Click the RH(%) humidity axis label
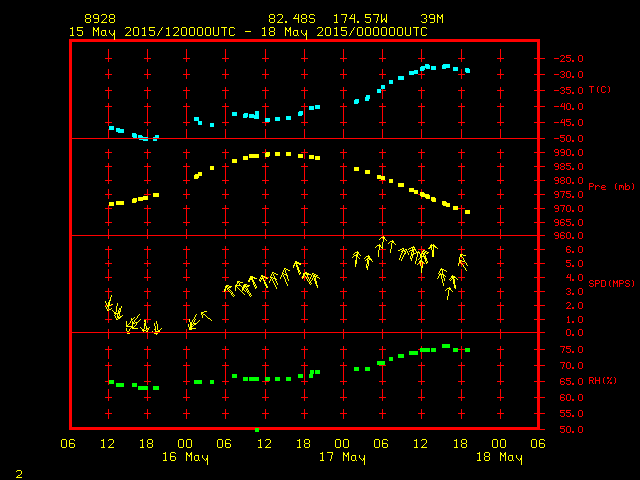The image size is (640, 480). point(602,381)
